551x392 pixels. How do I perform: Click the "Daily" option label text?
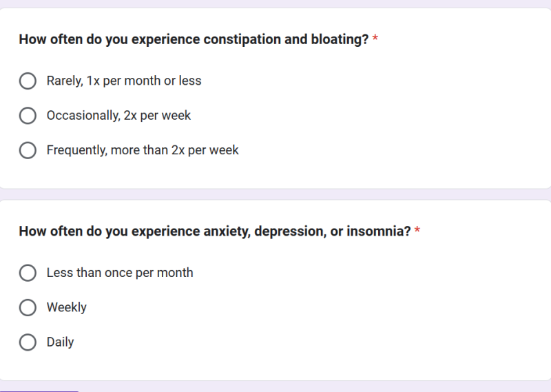[x=61, y=342]
